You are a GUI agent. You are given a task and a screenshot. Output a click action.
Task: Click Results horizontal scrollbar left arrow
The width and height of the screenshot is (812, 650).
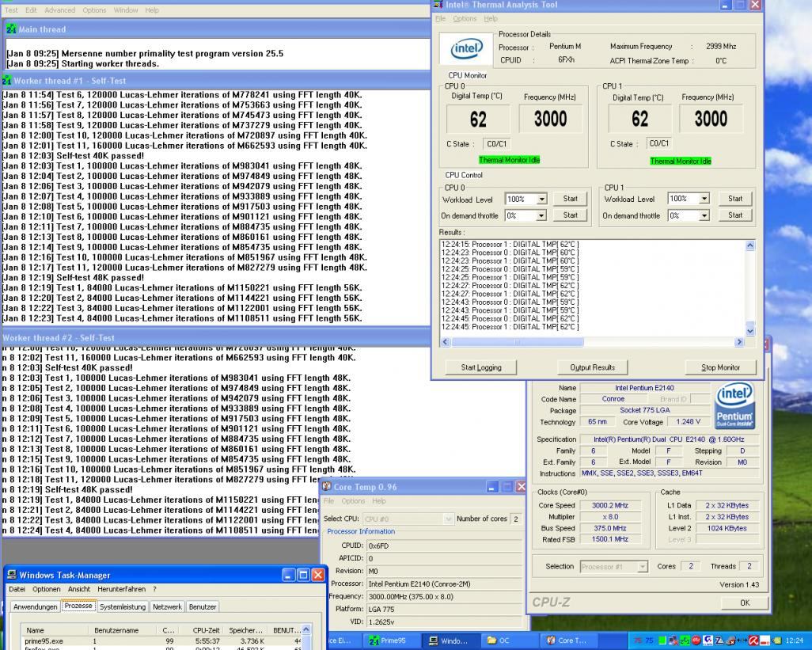(446, 342)
